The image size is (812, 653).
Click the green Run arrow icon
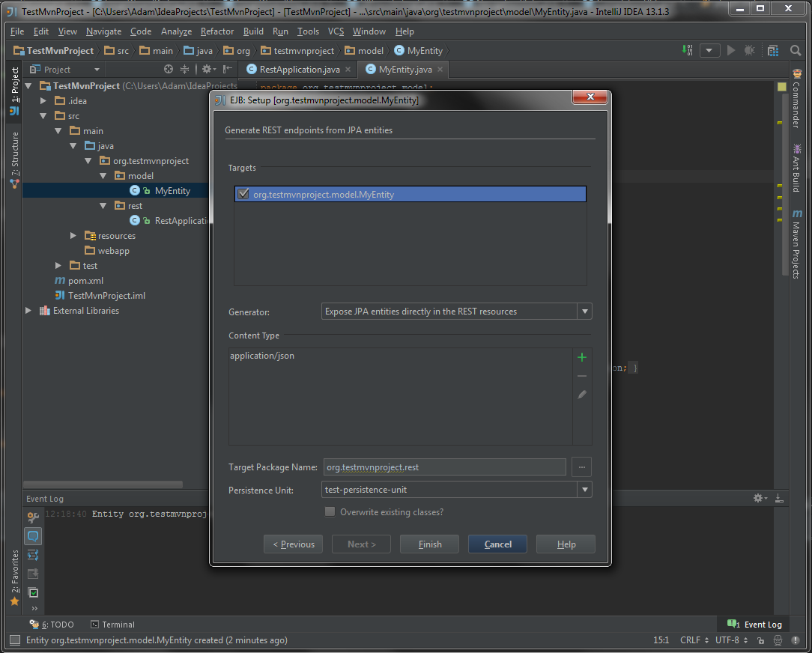[731, 50]
